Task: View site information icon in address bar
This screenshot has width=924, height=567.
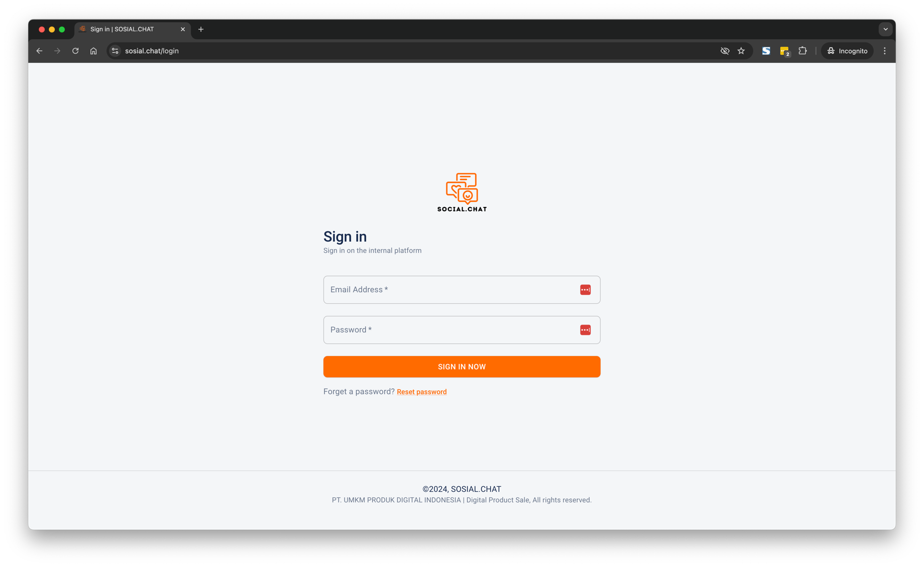Action: click(x=115, y=51)
